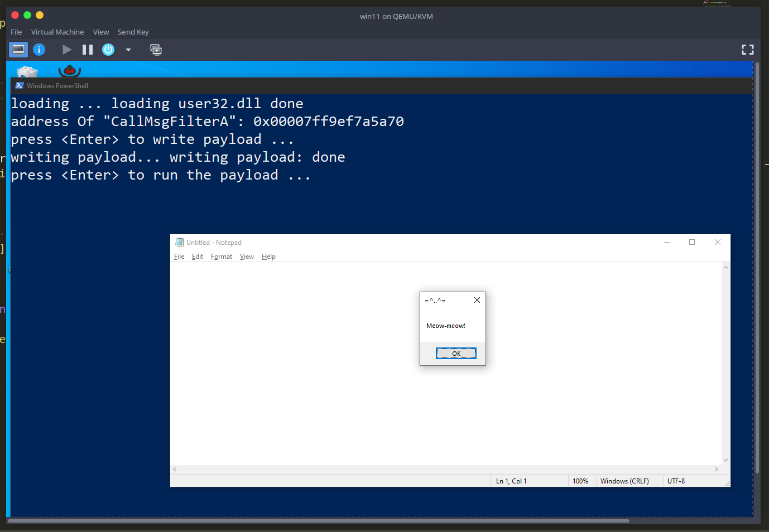Screen dimensions: 769x532
Task: Show the graphical console view icon
Action: [18, 50]
